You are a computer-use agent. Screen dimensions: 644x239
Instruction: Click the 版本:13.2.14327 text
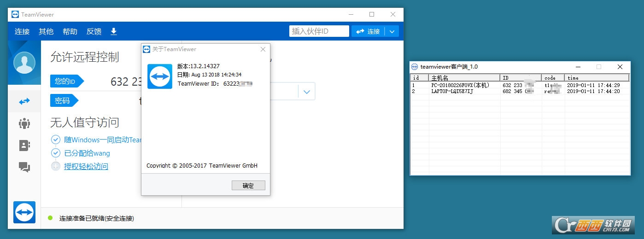pyautogui.click(x=199, y=66)
